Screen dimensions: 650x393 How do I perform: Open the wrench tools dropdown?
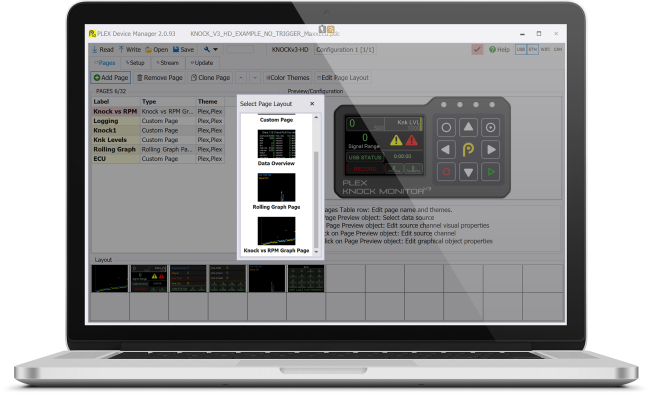pos(211,49)
